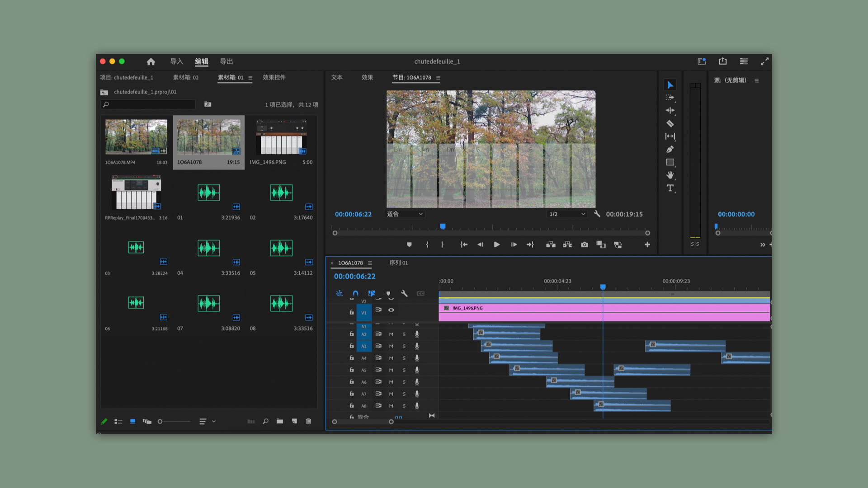Select the Pen tool

tap(670, 150)
